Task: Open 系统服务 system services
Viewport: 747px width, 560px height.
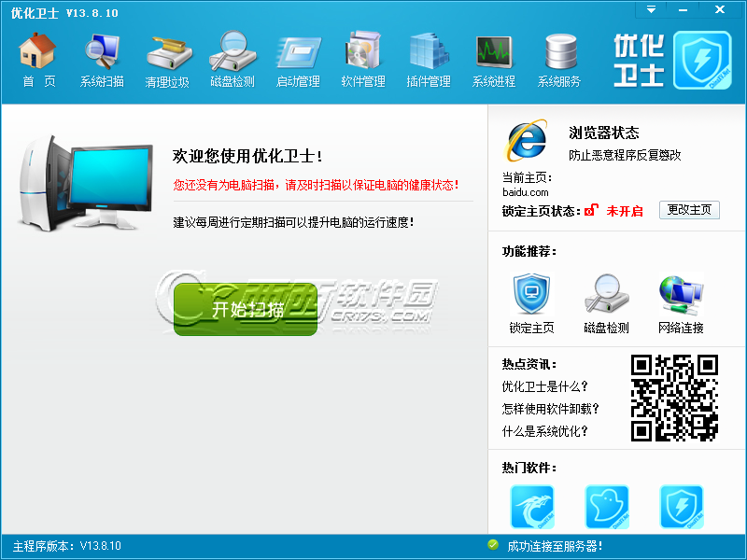Action: pyautogui.click(x=559, y=60)
